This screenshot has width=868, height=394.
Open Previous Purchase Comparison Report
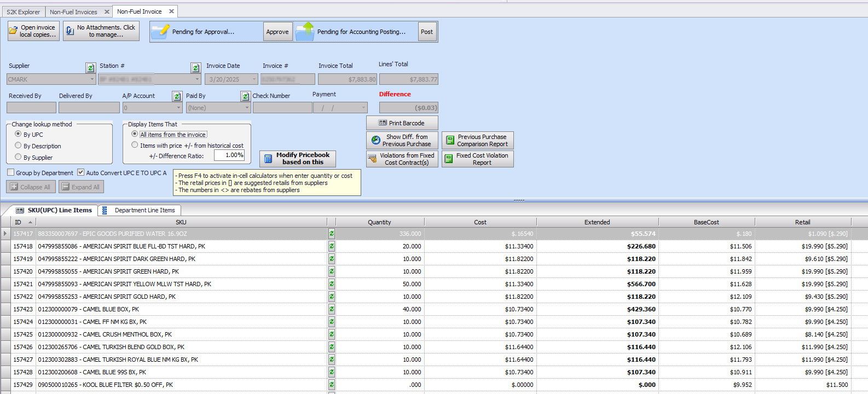point(478,141)
